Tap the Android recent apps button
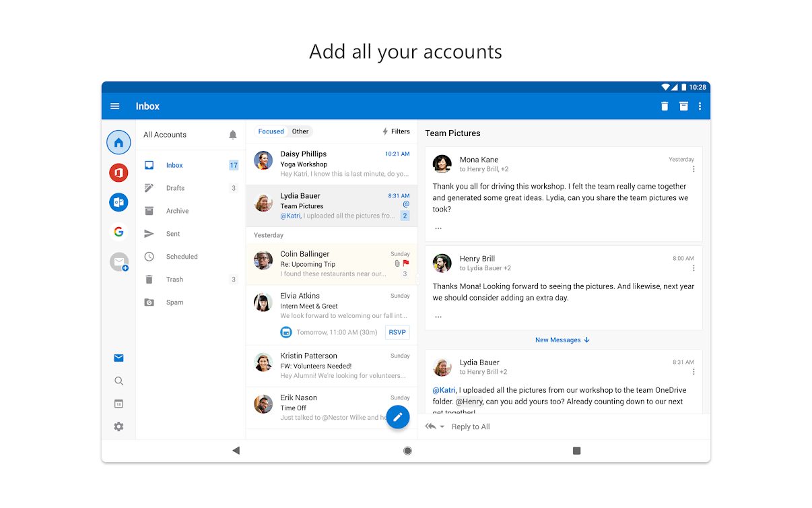The image size is (812, 508). [x=576, y=450]
